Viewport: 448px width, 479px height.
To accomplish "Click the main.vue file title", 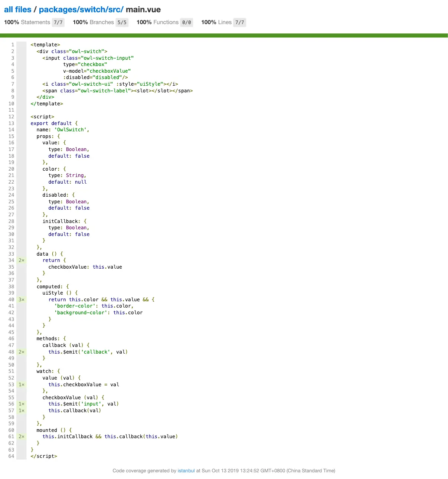I will point(143,10).
